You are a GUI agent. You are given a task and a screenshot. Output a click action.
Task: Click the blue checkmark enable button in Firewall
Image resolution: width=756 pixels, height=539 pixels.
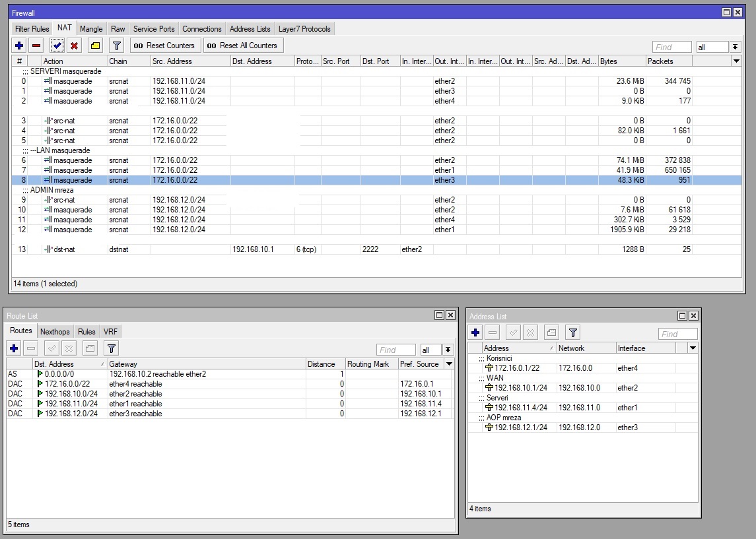point(57,46)
